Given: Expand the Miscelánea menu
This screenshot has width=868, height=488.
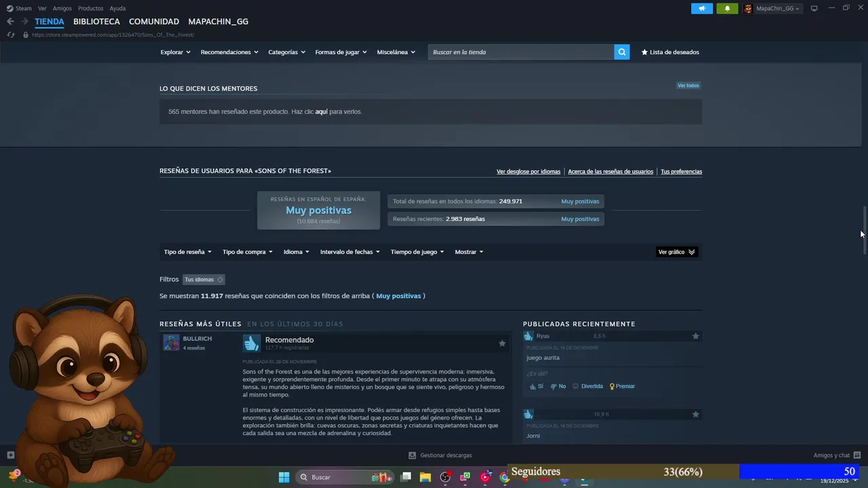Looking at the screenshot, I should pos(396,52).
